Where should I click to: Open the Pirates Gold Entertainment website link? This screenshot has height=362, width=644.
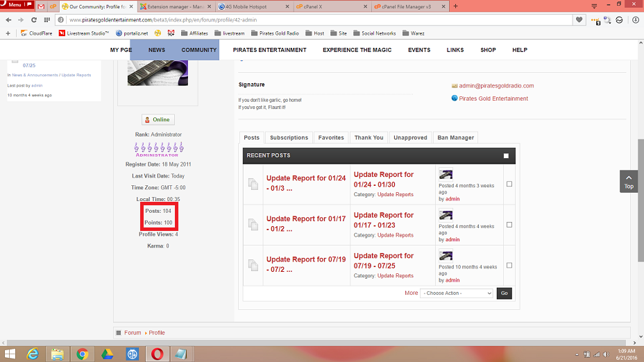tap(493, 98)
